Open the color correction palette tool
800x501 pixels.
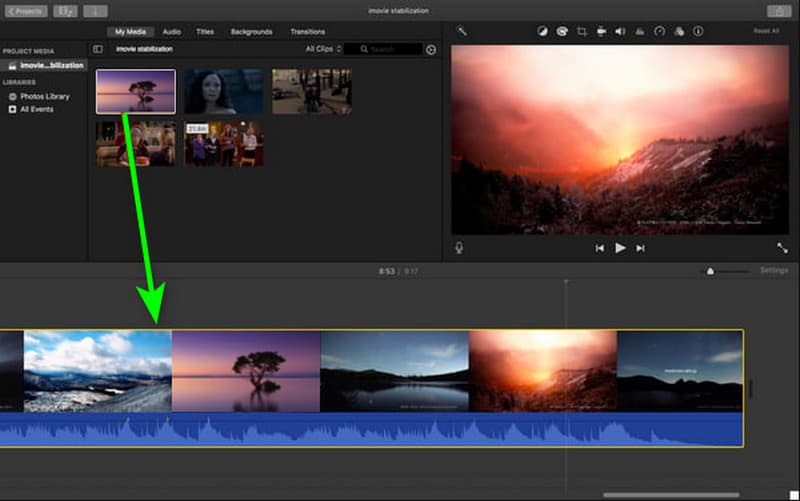562,32
